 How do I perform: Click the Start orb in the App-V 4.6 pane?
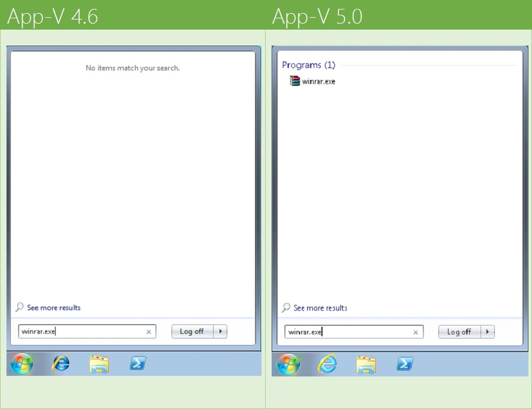(x=22, y=364)
